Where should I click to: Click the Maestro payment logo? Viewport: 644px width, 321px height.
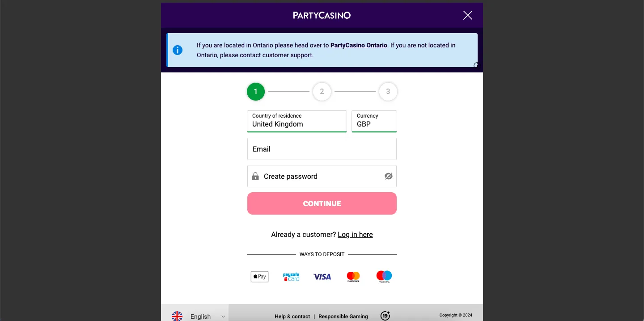(384, 277)
